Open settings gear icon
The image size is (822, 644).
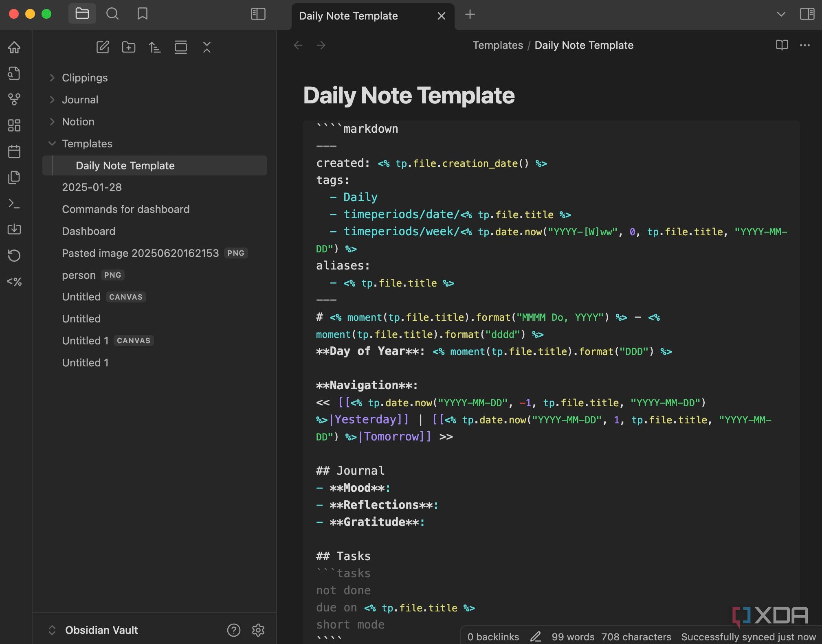click(x=258, y=630)
